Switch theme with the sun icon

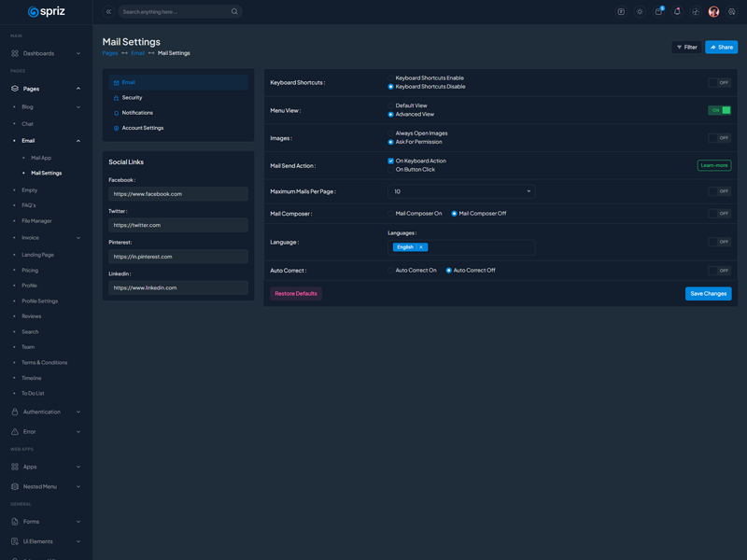pyautogui.click(x=640, y=12)
